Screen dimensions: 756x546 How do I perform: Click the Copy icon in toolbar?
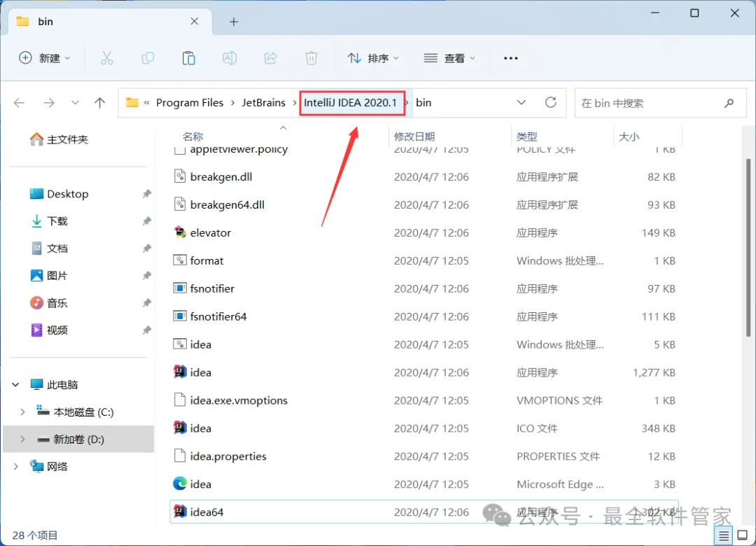tap(148, 58)
